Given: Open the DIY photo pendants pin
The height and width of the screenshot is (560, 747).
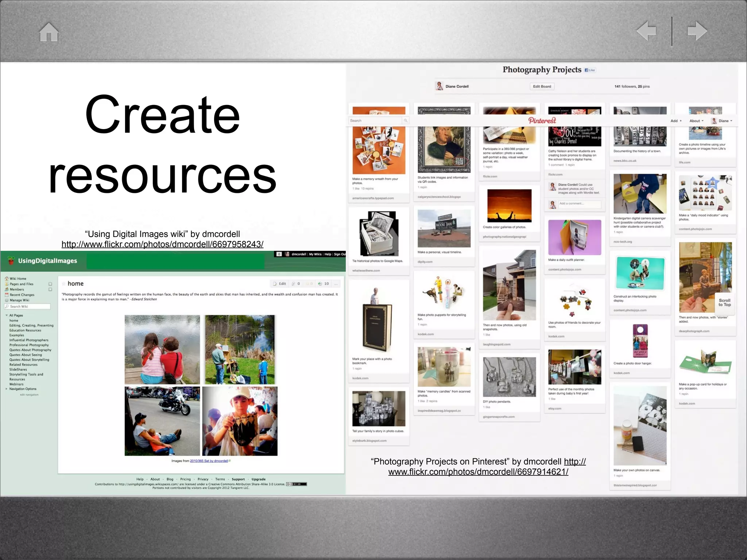Looking at the screenshot, I should click(510, 377).
